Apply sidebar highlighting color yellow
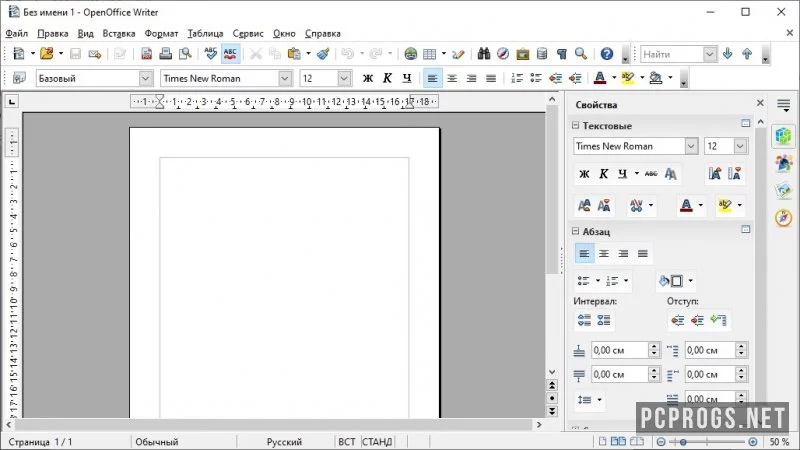800x450 pixels. [x=725, y=205]
